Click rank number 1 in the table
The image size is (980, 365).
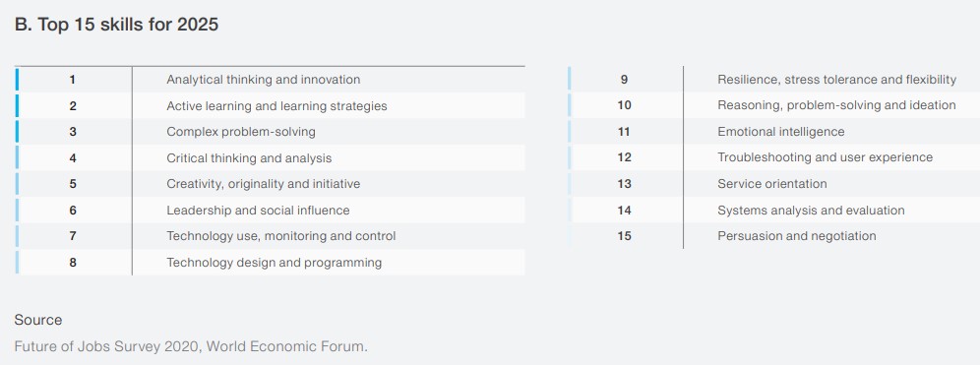[73, 80]
